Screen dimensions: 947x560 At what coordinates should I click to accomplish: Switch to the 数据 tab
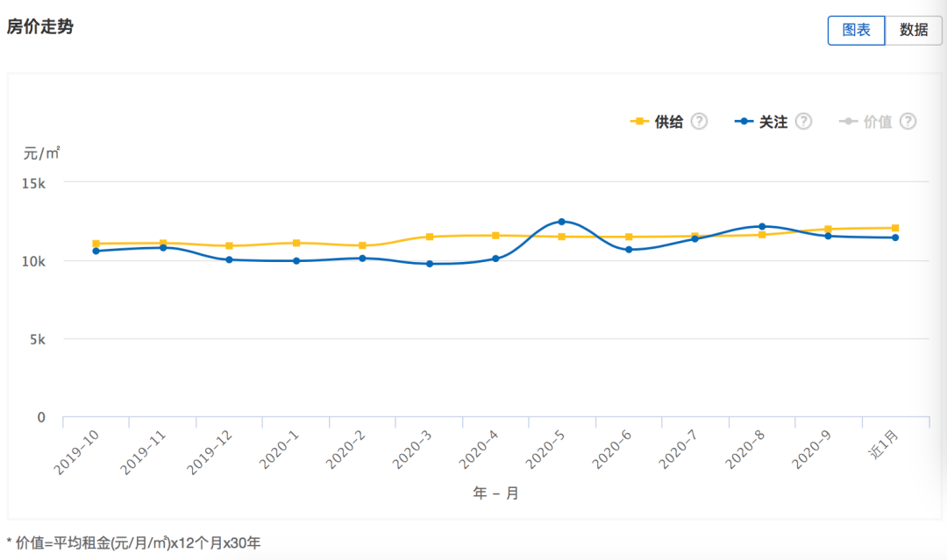913,30
